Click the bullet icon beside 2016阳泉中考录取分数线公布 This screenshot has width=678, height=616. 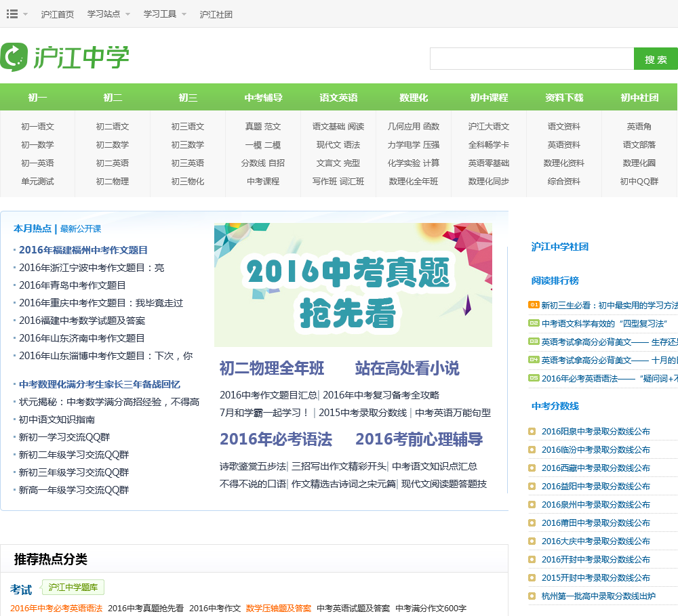click(532, 431)
